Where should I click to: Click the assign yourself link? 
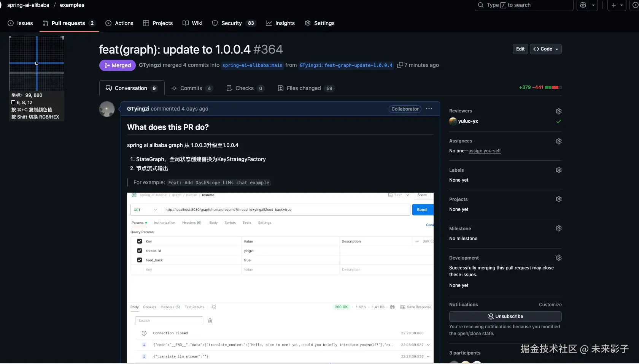[485, 151]
